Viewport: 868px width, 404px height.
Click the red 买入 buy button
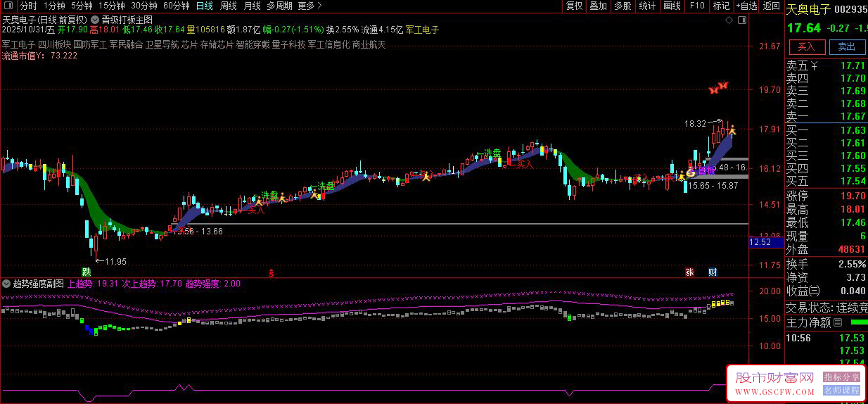806,47
